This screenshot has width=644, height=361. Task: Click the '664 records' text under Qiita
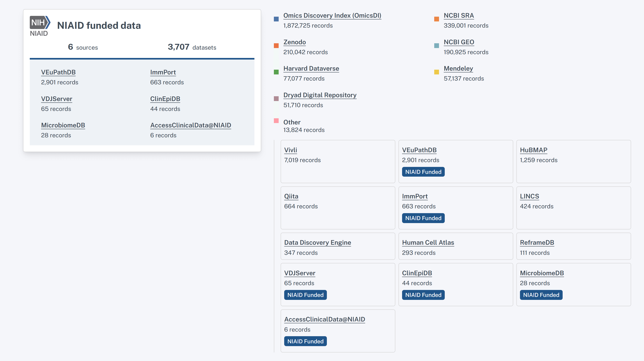[301, 206]
